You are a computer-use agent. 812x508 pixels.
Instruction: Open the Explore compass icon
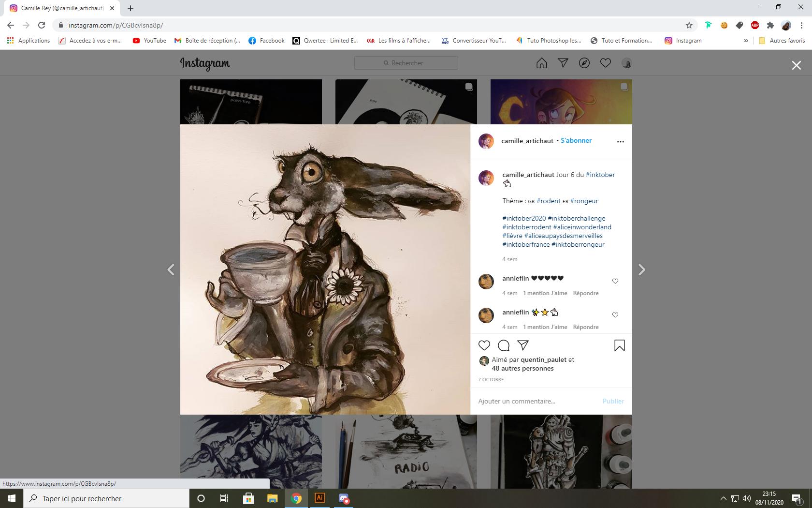tap(584, 63)
